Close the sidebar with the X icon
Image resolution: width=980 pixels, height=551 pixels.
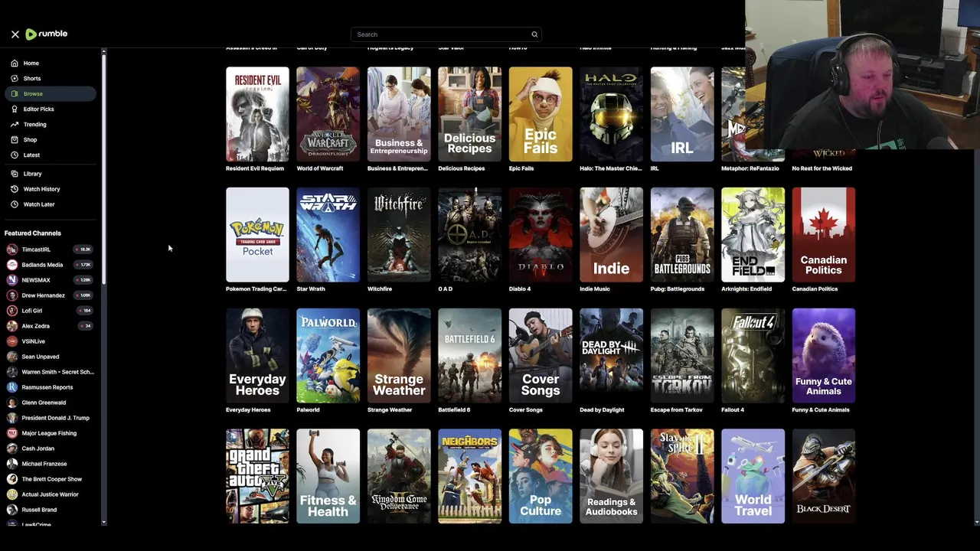pos(15,34)
